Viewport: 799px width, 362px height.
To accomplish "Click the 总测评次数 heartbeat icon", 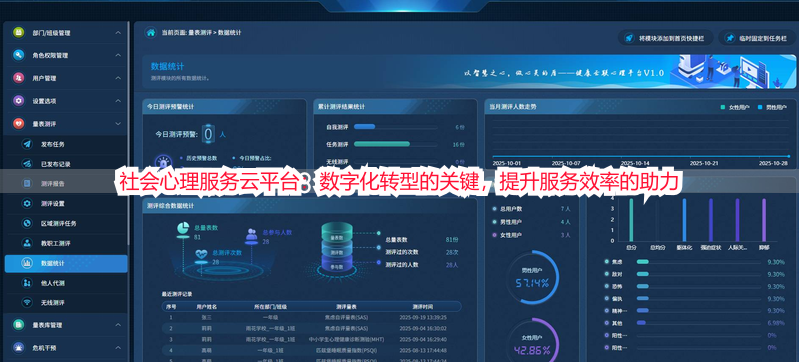I will pyautogui.click(x=202, y=254).
